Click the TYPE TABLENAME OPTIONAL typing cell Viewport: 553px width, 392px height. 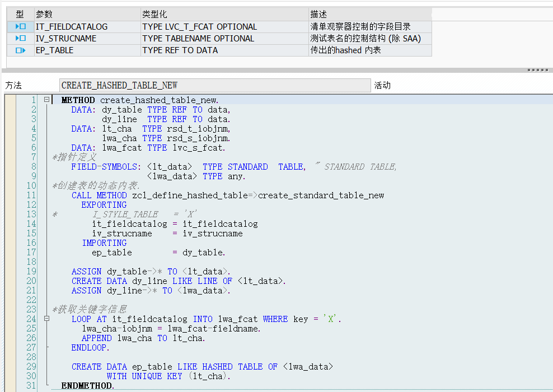224,39
